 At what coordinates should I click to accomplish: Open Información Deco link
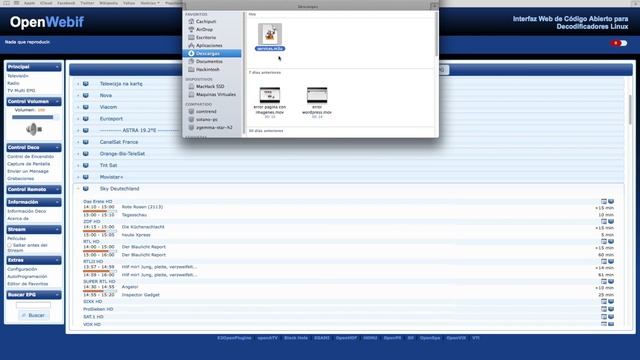[x=27, y=211]
